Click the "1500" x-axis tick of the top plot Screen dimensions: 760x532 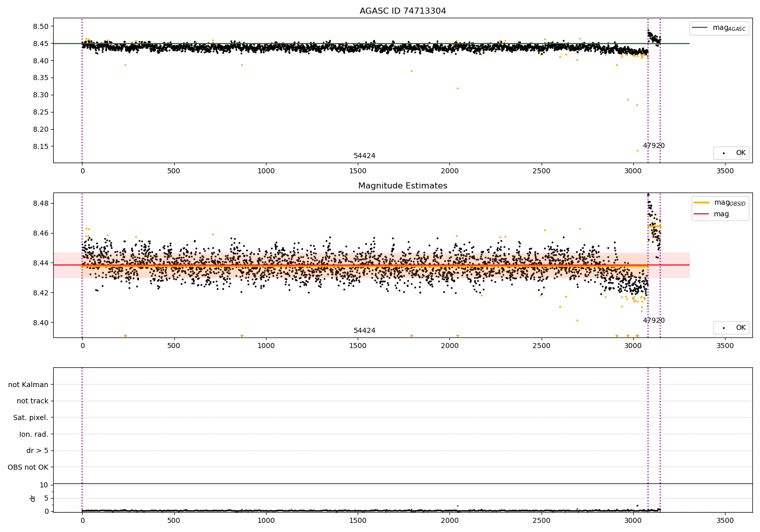[x=358, y=171]
